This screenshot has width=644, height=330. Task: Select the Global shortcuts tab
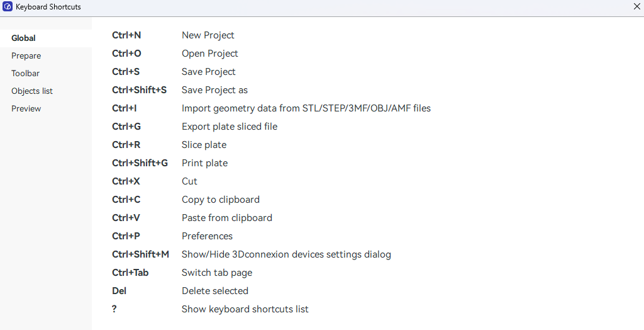pyautogui.click(x=23, y=38)
